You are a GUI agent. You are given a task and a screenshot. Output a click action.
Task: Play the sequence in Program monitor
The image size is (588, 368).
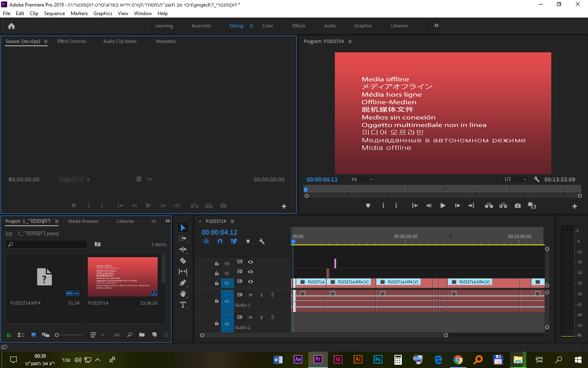pyautogui.click(x=443, y=206)
